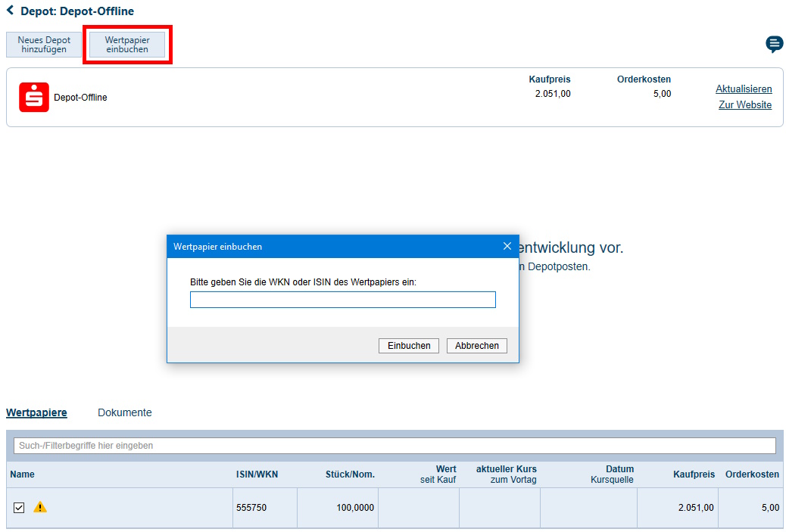Click the back chevron beside Depot title
The image size is (786, 532).
point(10,11)
